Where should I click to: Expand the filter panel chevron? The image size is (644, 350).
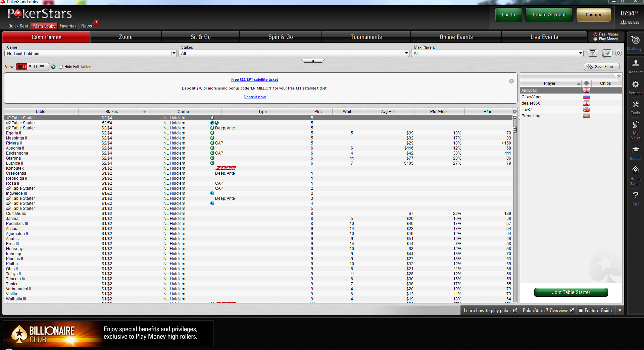coord(313,61)
